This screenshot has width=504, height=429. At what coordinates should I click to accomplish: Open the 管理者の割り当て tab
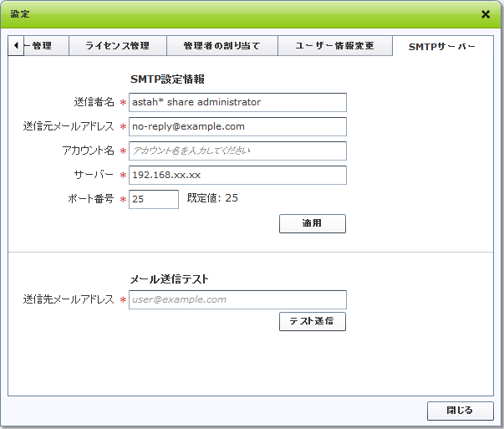[222, 46]
